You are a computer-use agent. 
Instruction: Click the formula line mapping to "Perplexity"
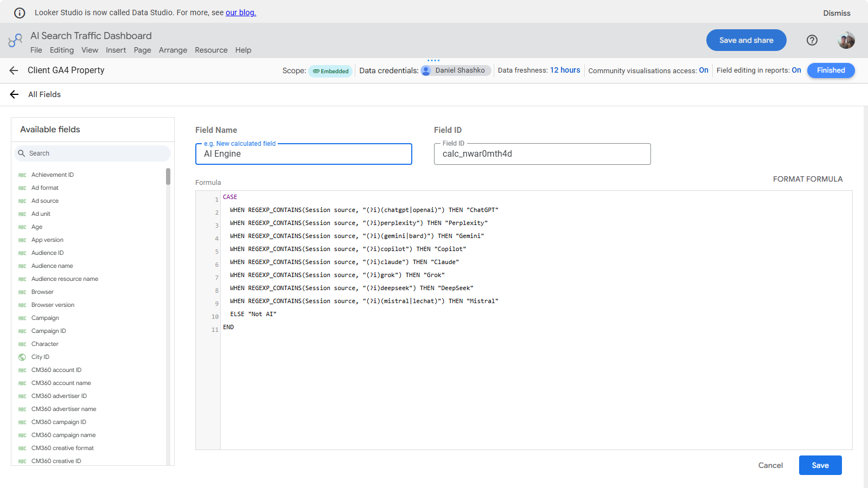pos(359,223)
